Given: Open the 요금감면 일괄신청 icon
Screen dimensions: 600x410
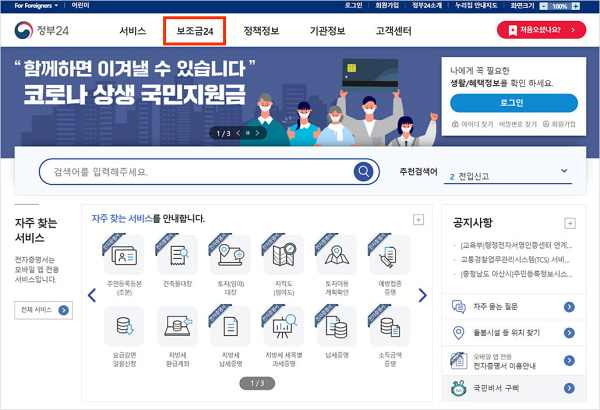Looking at the screenshot, I should (x=124, y=326).
